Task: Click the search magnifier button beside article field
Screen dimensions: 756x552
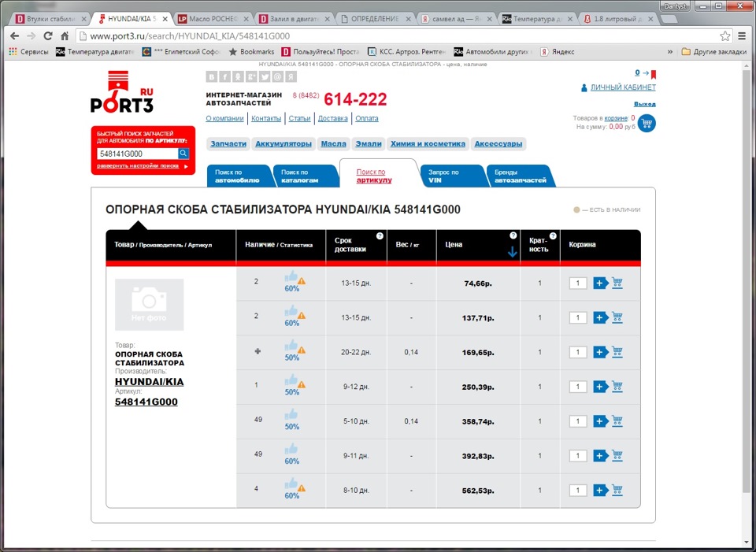Action: click(x=183, y=154)
